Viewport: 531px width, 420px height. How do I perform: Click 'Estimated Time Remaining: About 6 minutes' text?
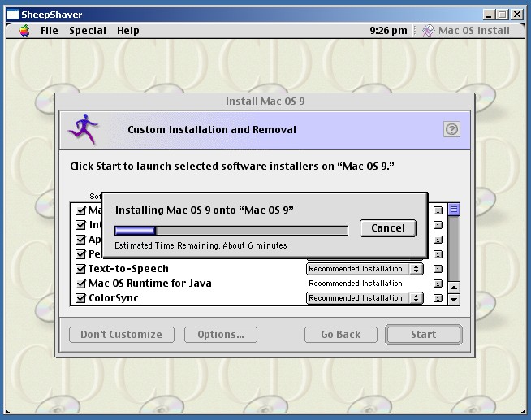click(201, 245)
